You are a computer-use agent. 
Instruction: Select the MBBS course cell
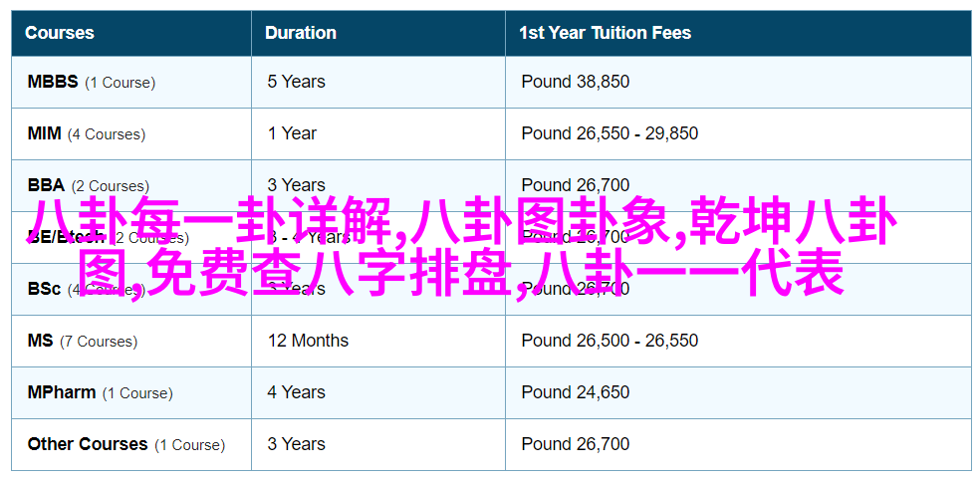131,82
